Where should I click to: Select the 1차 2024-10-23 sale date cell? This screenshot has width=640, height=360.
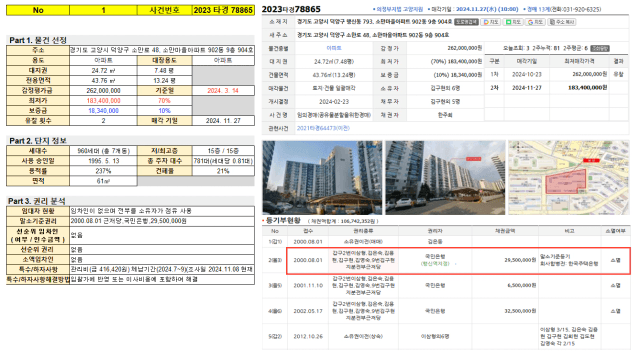click(527, 74)
